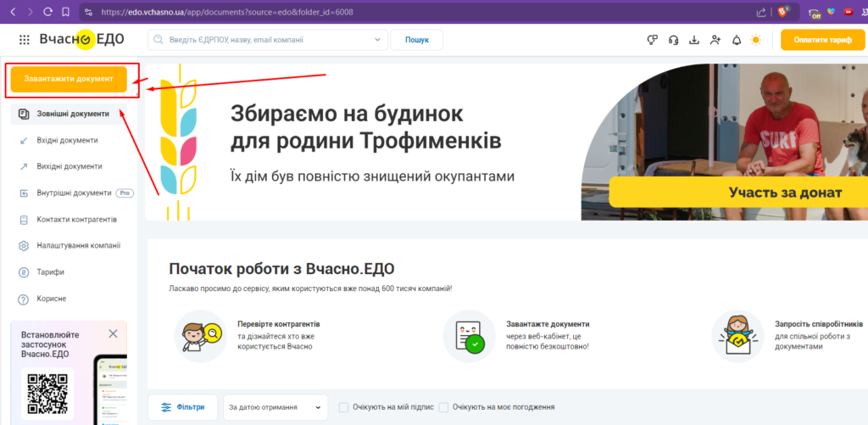
Task: Click the Вхідні документи arrow icon
Action: (23, 141)
